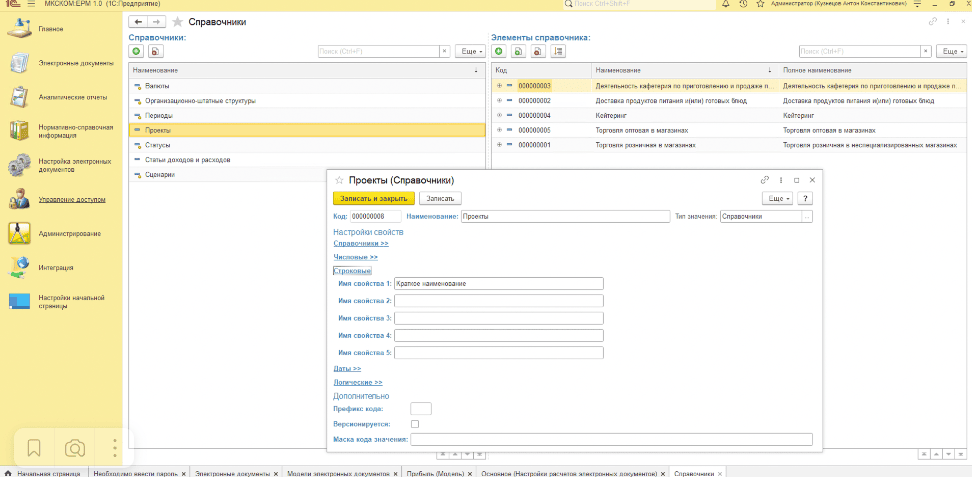Toggle the Версионируется checkbox
Screen dimensions: 972x477
pyautogui.click(x=415, y=424)
